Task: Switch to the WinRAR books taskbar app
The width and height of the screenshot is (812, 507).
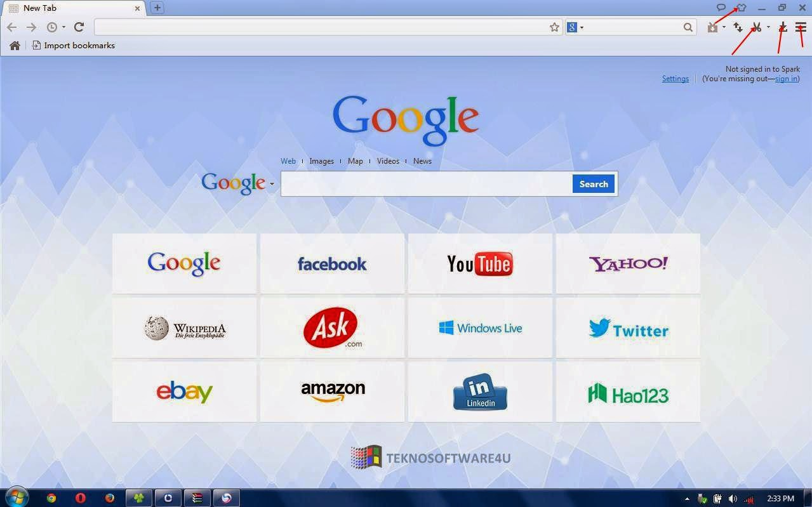Action: (197, 498)
